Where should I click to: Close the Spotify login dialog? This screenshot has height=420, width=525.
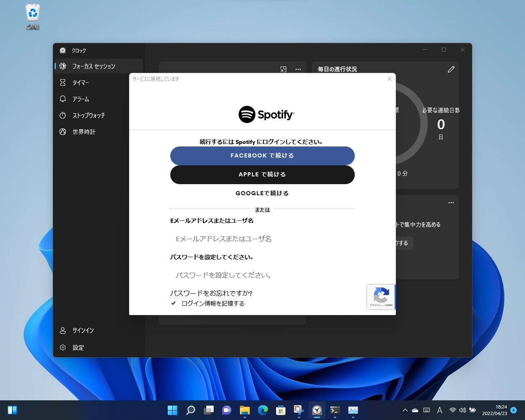point(390,79)
